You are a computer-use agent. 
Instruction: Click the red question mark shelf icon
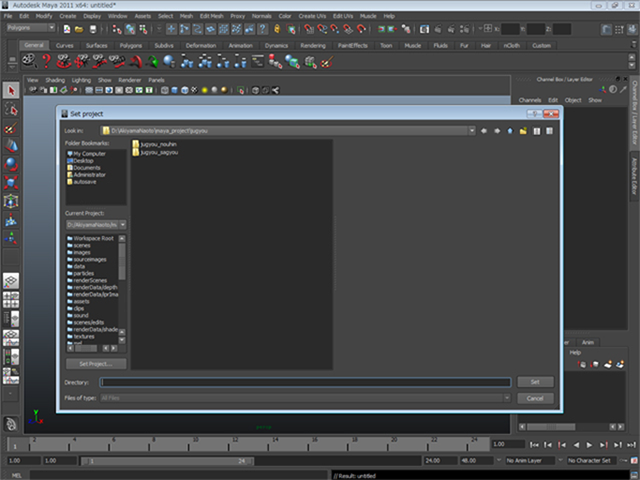pyautogui.click(x=46, y=62)
